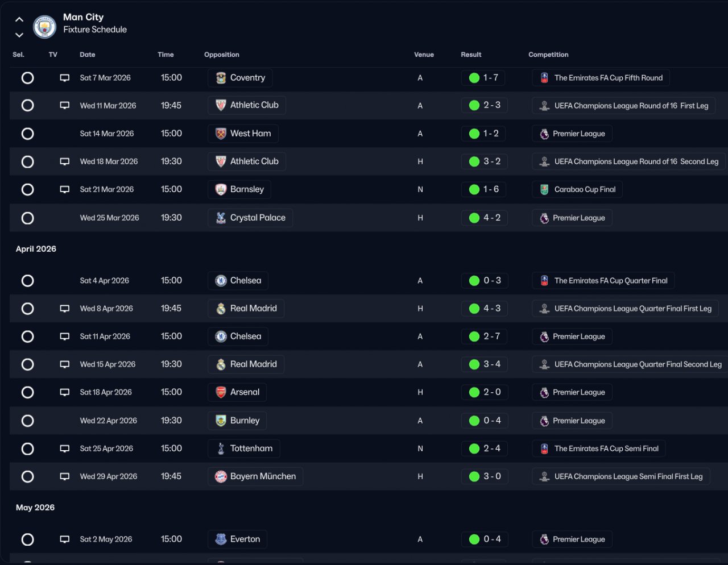The image size is (728, 565).
Task: Select the Arsenal fixture radio button
Action: point(27,392)
